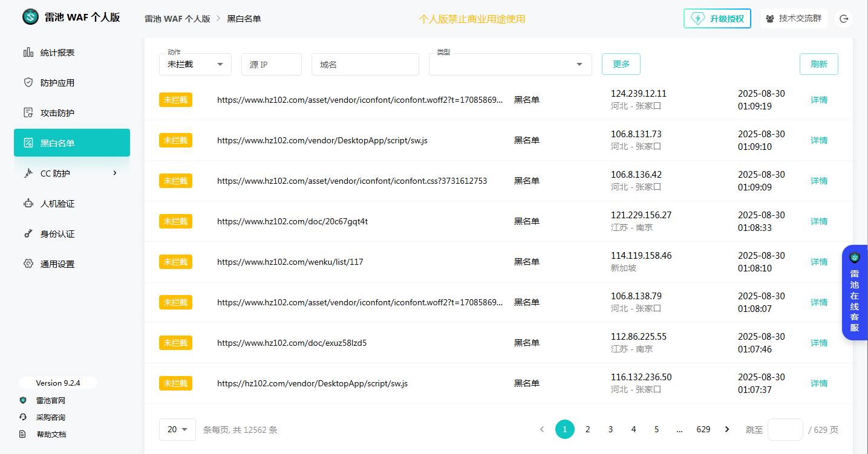868x454 pixels.
Task: Select the 黑白名单 menu item
Action: tap(72, 143)
